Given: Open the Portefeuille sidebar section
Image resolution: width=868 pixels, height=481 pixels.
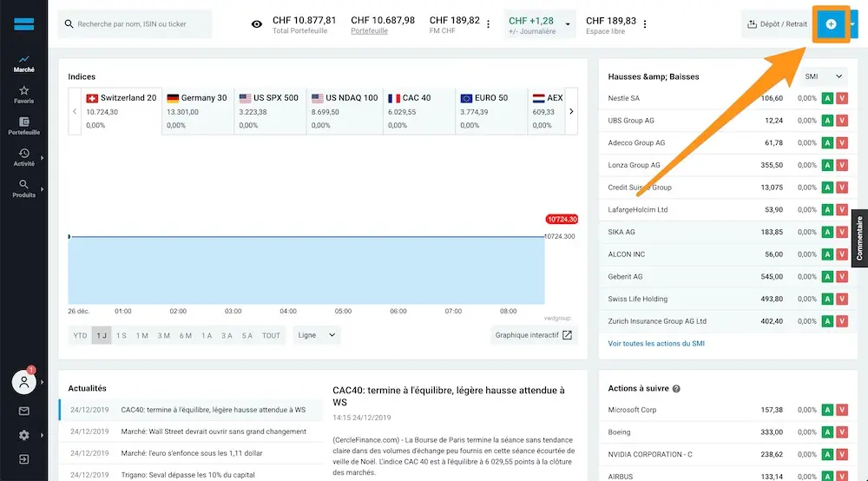Looking at the screenshot, I should click(23, 126).
